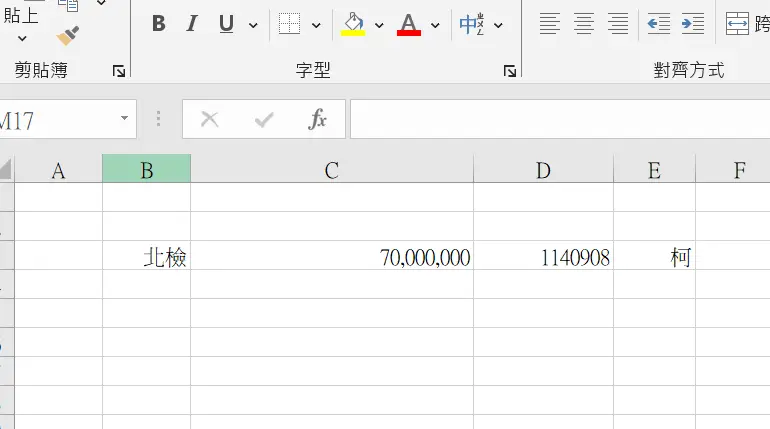Click merge and center icon
770x429 pixels.
click(x=737, y=24)
